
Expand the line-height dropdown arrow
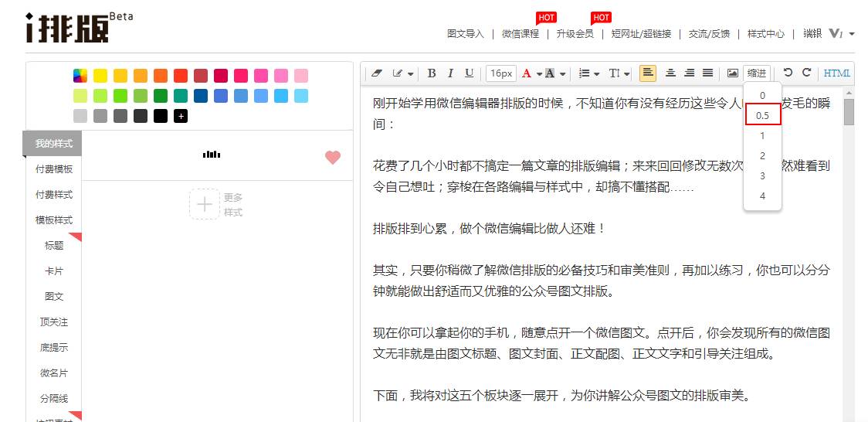(x=626, y=73)
